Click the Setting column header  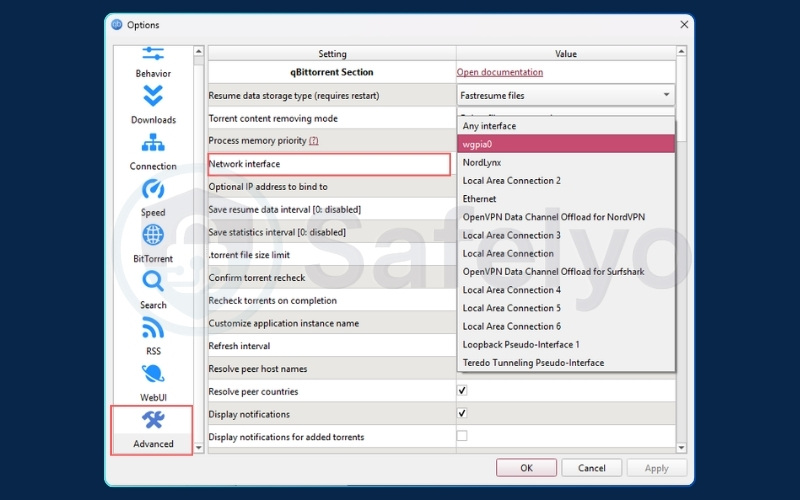[332, 54]
